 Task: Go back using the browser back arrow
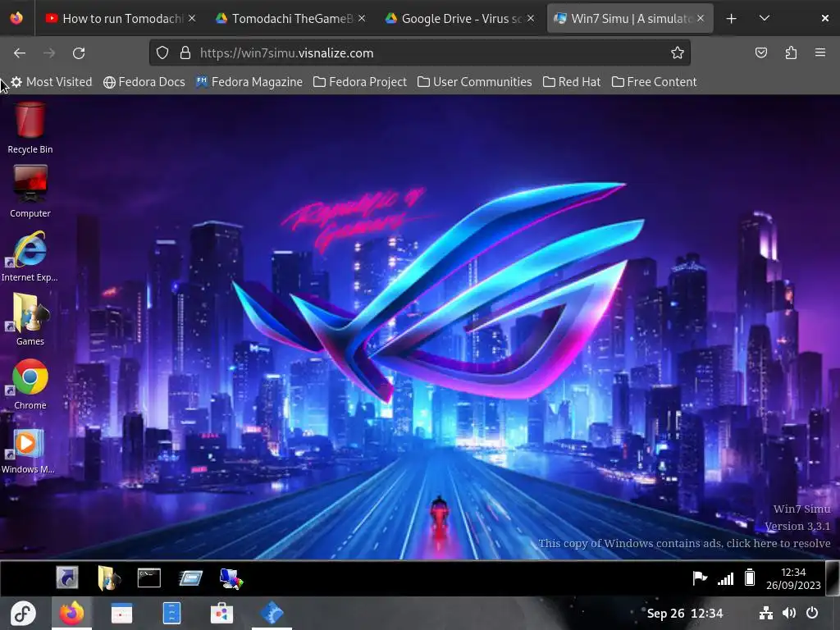point(20,53)
